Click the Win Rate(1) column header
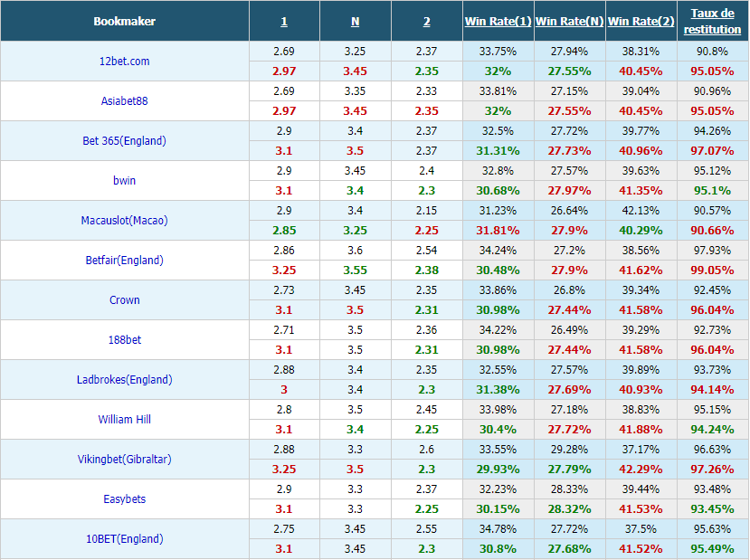Viewport: 750px width, 560px height. (x=498, y=22)
